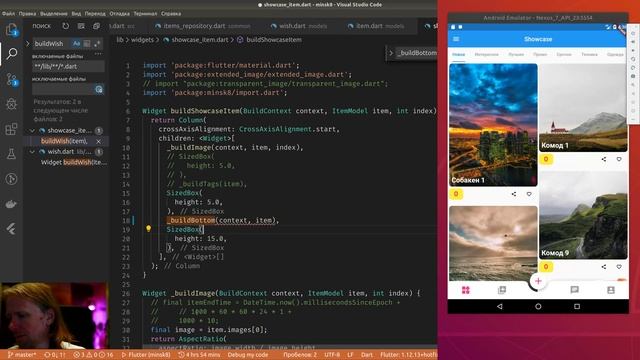The height and width of the screenshot is (360, 640).
Task: Click the lightbulb quick fix icon
Action: [149, 229]
